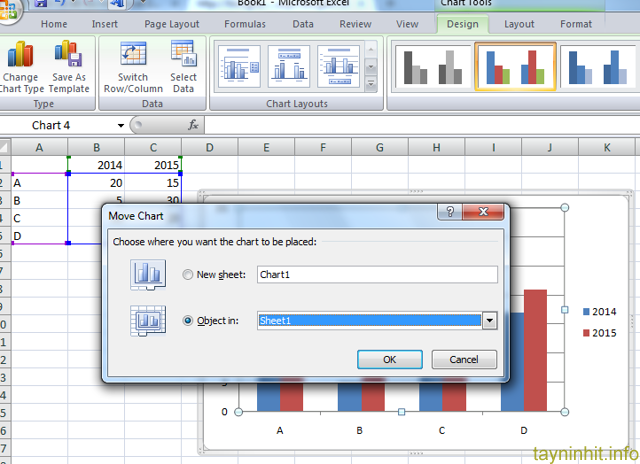Expand the Chart Layouts gallery

coord(371,84)
